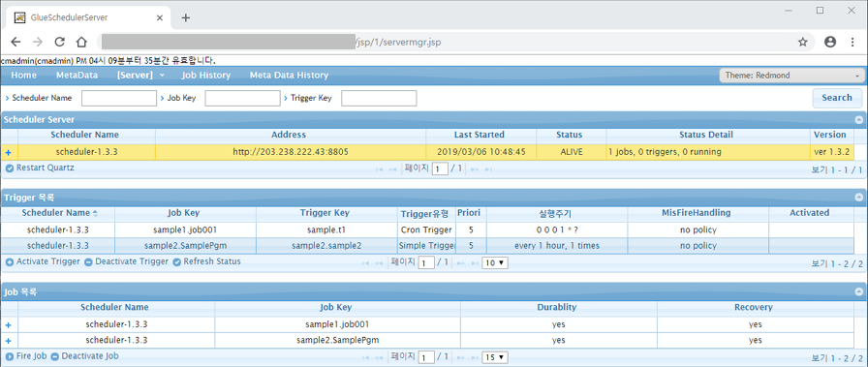Click Fire Job
868x367 pixels.
point(26,356)
